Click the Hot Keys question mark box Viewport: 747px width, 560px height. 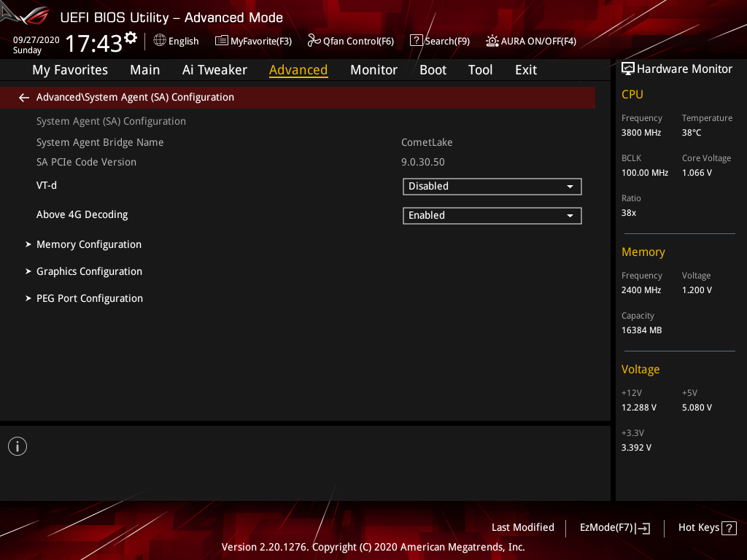click(729, 528)
